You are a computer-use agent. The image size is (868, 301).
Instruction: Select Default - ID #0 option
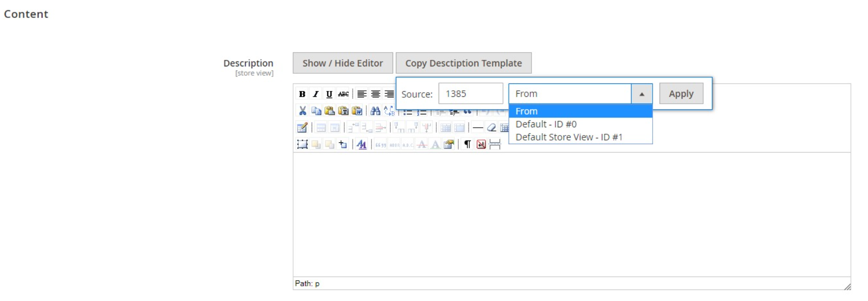(x=580, y=124)
